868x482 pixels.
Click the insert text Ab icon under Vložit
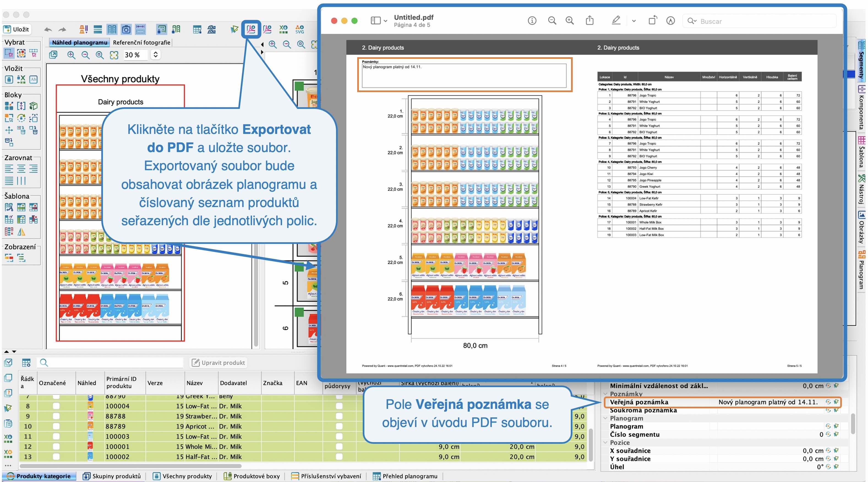(x=33, y=79)
